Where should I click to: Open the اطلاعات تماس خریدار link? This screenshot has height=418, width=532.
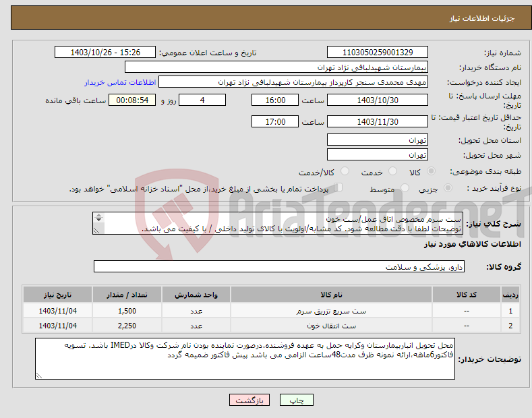[120, 82]
